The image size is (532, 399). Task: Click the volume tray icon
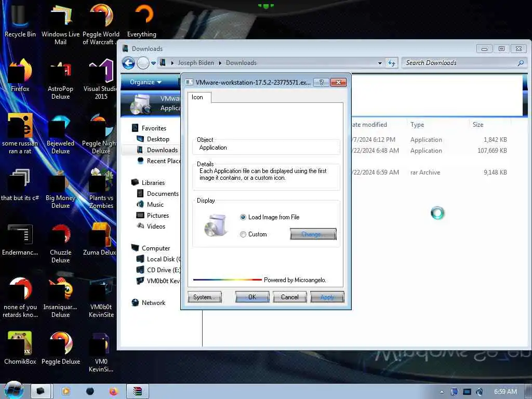(479, 392)
